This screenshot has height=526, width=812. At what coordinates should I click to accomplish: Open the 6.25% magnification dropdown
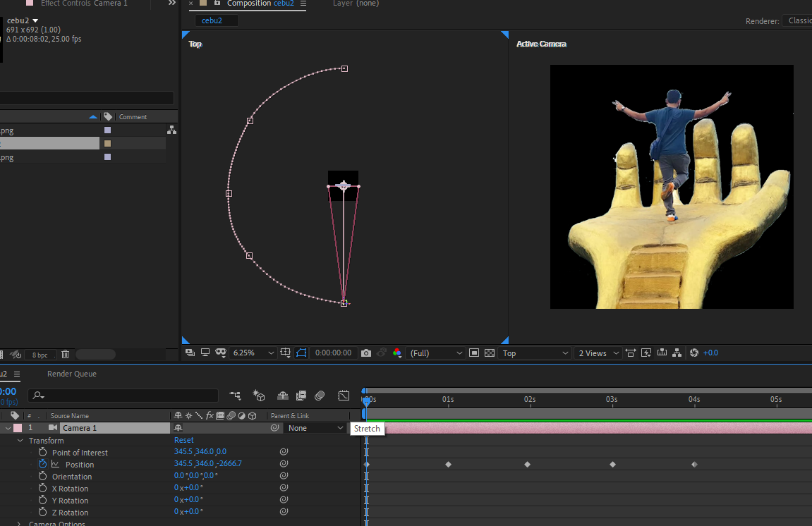pos(253,353)
